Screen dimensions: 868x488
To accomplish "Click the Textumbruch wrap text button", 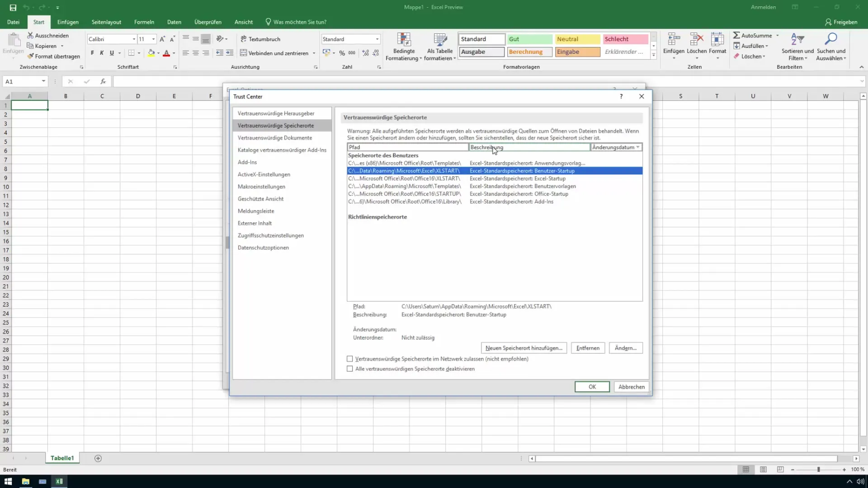I will (x=260, y=39).
